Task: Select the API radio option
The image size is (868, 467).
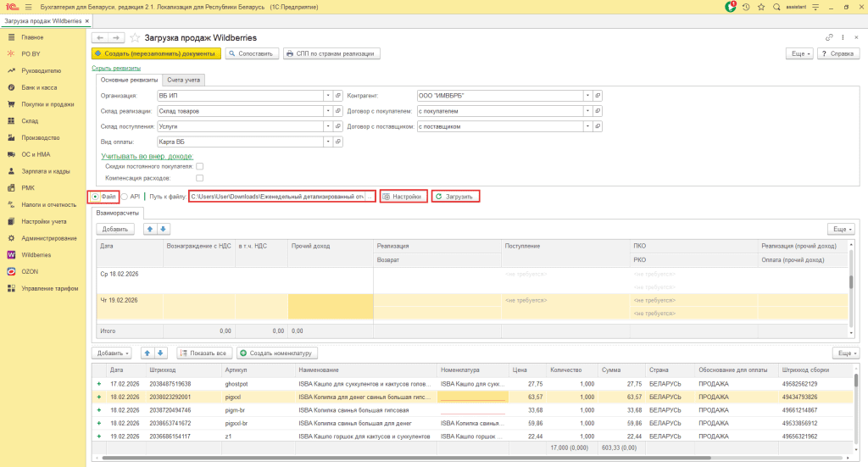Action: click(125, 197)
